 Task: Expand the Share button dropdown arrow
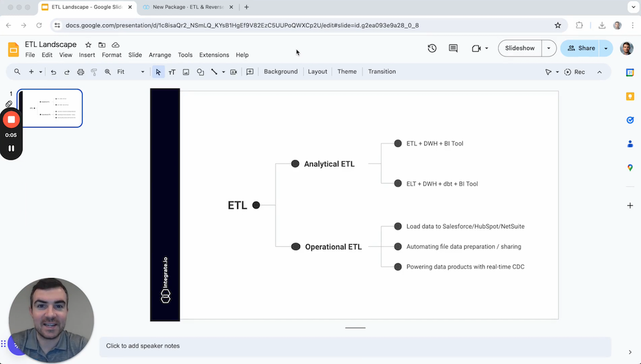coord(606,48)
